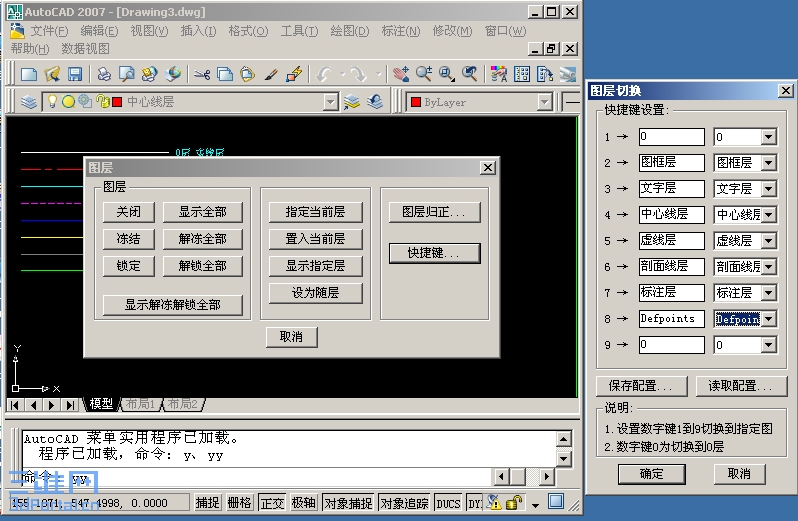Open the 编辑(E) menu
The width and height of the screenshot is (798, 521).
point(99,31)
